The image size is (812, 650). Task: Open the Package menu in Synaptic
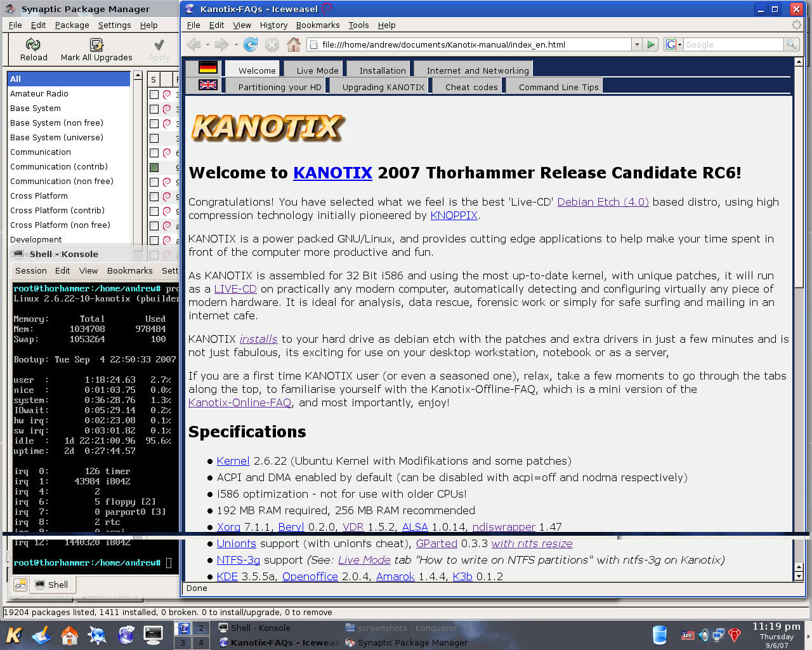click(72, 25)
